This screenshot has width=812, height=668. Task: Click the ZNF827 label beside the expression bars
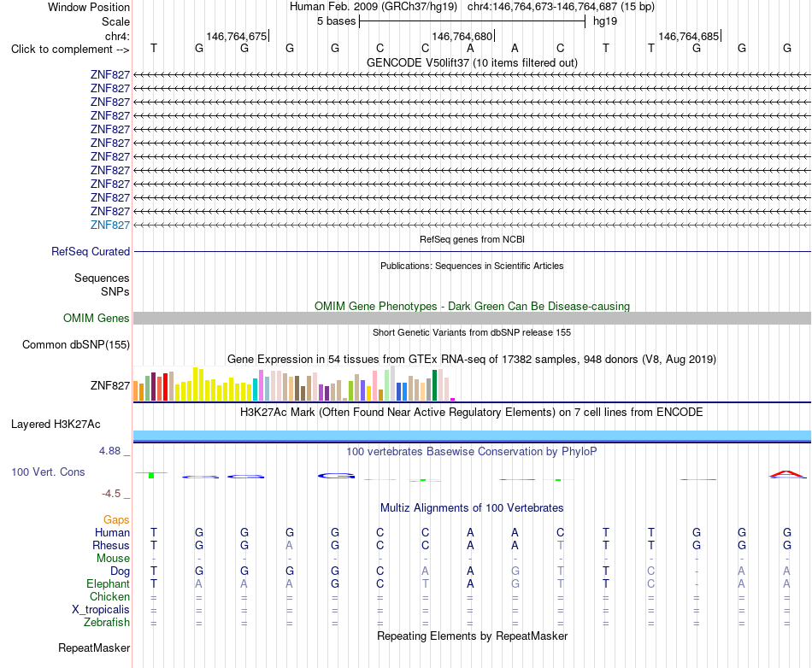[109, 385]
